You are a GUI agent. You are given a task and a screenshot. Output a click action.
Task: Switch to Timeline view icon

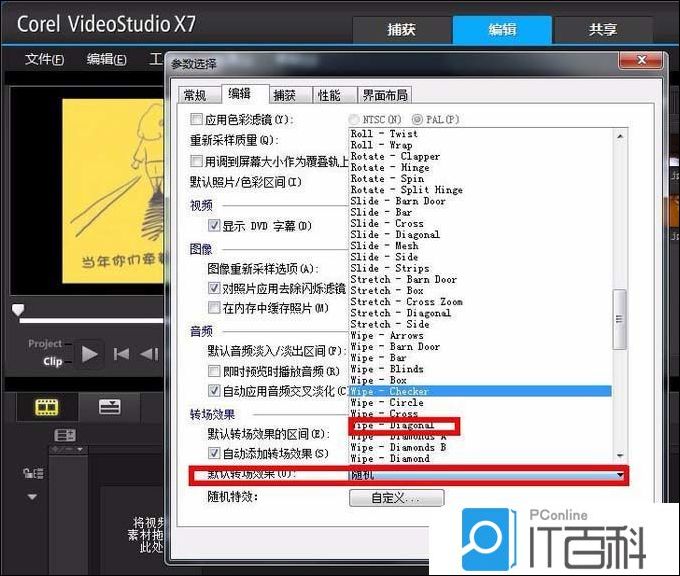pyautogui.click(x=109, y=407)
